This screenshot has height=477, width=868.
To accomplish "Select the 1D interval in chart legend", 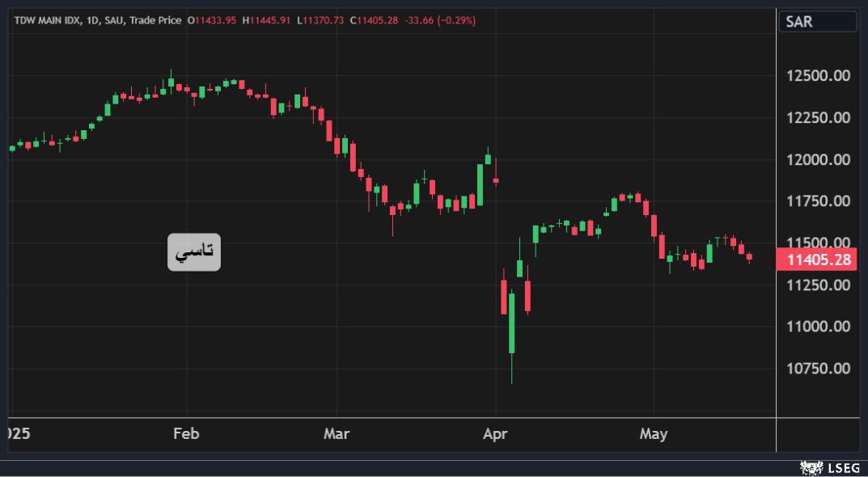I will (91, 20).
